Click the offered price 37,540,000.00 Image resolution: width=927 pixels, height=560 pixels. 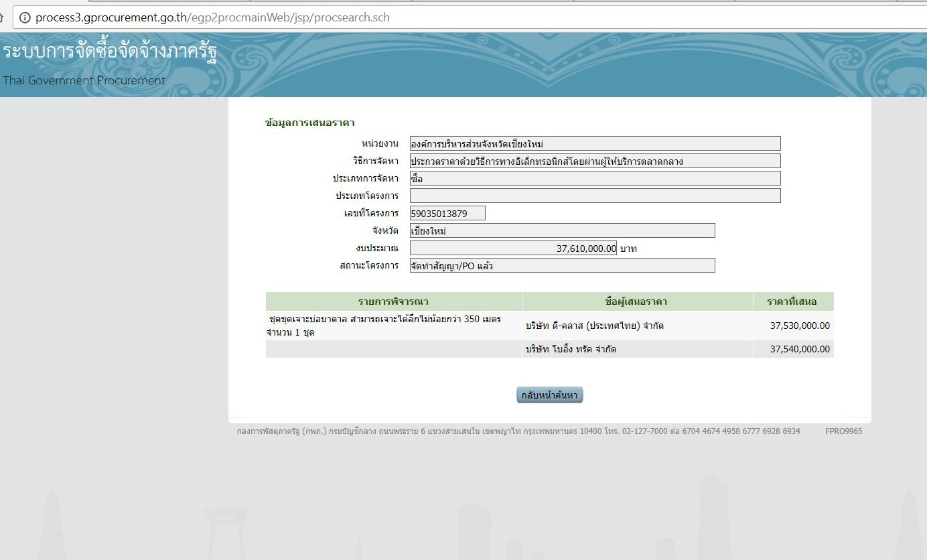pyautogui.click(x=800, y=349)
